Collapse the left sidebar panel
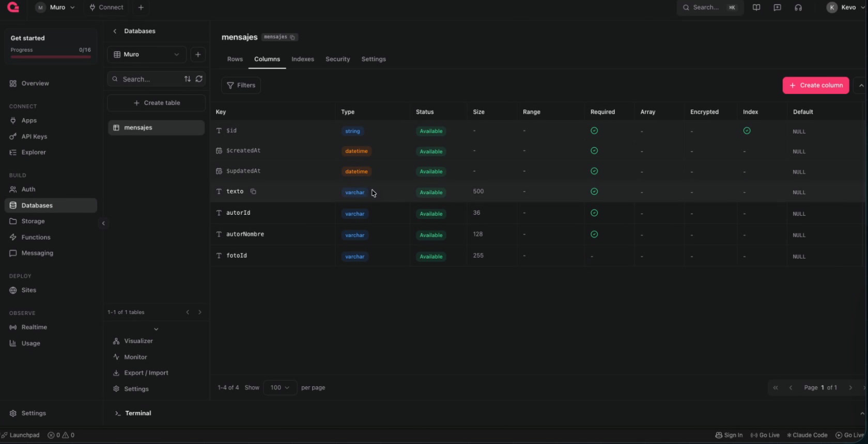 click(x=103, y=223)
